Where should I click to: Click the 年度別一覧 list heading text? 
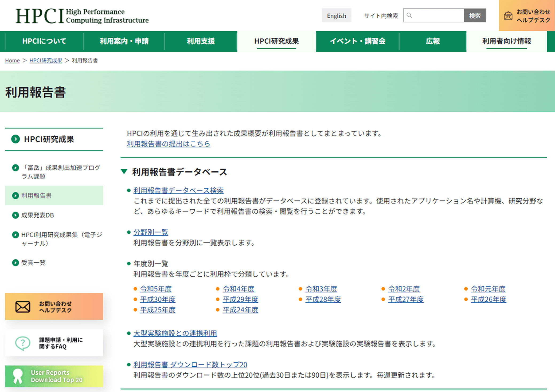click(x=151, y=264)
